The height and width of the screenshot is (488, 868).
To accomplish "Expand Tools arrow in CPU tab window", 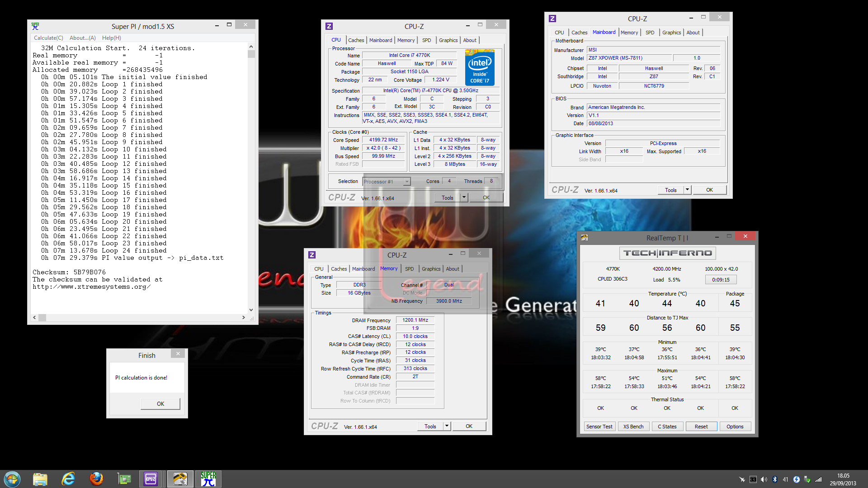I will click(463, 197).
